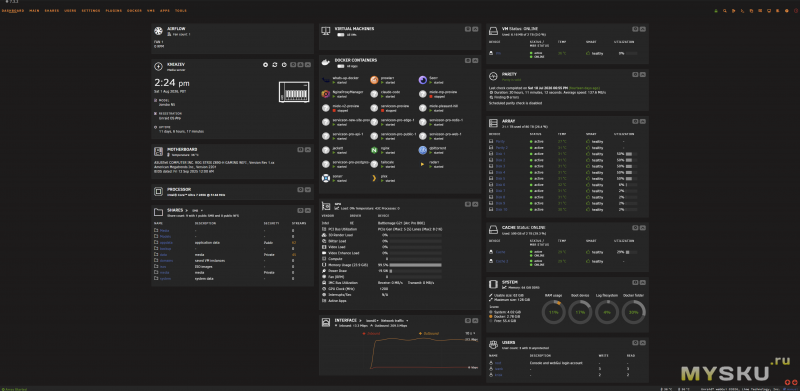800x391 pixels.
Task: Click the NginxProxyManager container icon
Action: [326, 94]
